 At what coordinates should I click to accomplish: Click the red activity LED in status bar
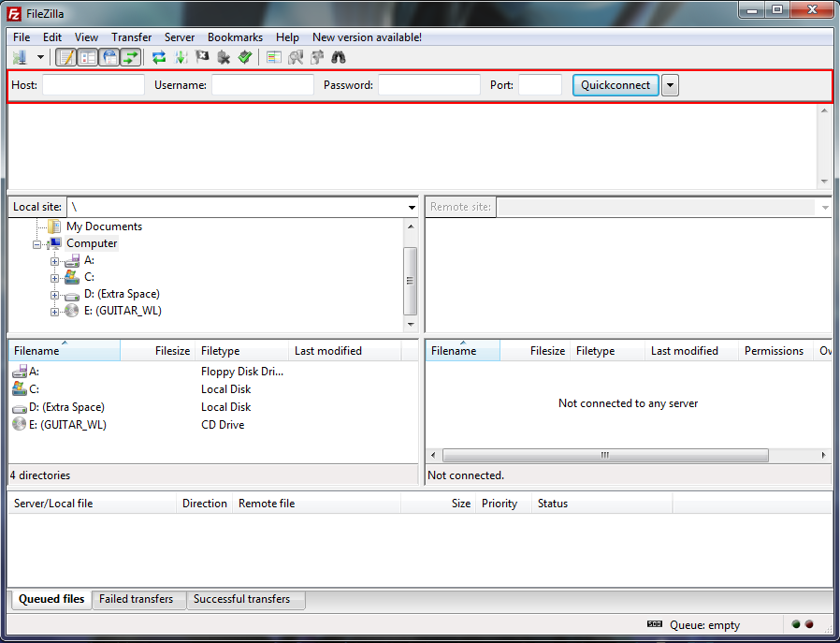(x=809, y=624)
